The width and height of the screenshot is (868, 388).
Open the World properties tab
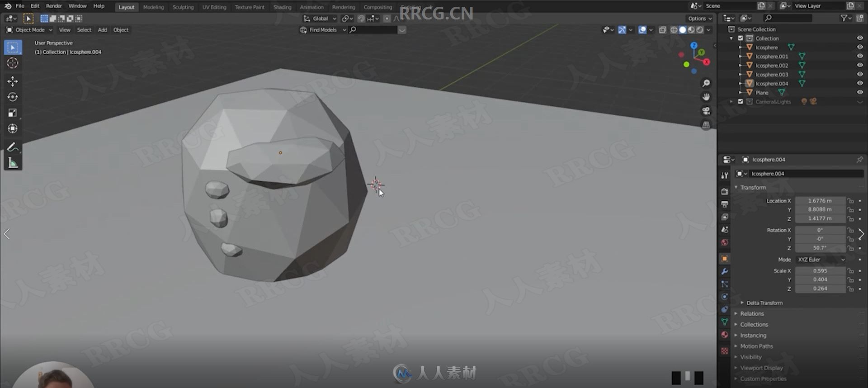(x=725, y=242)
